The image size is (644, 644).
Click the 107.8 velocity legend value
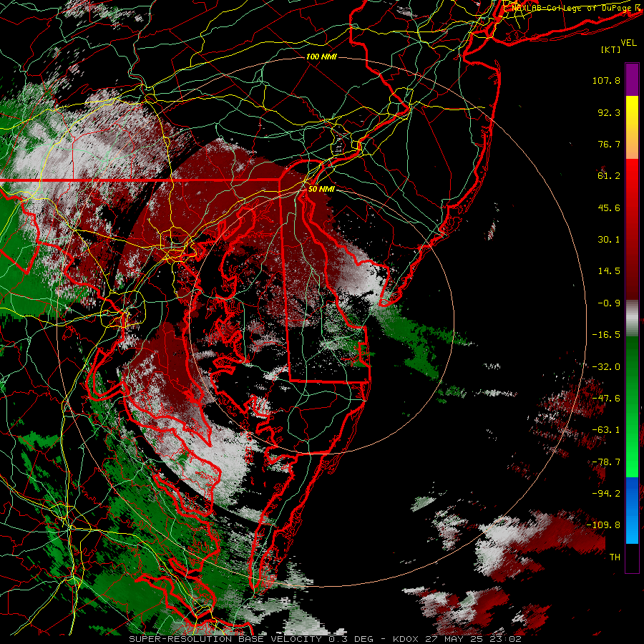(606, 80)
